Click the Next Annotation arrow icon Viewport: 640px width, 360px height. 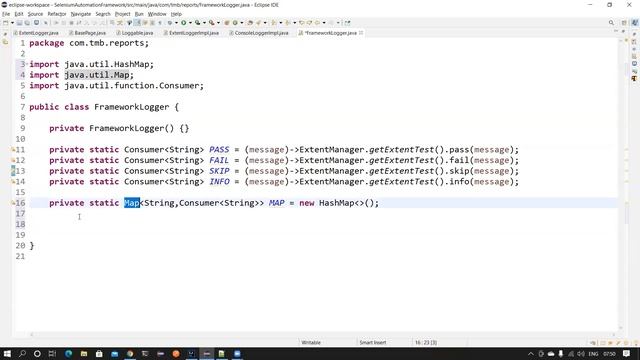pos(274,23)
